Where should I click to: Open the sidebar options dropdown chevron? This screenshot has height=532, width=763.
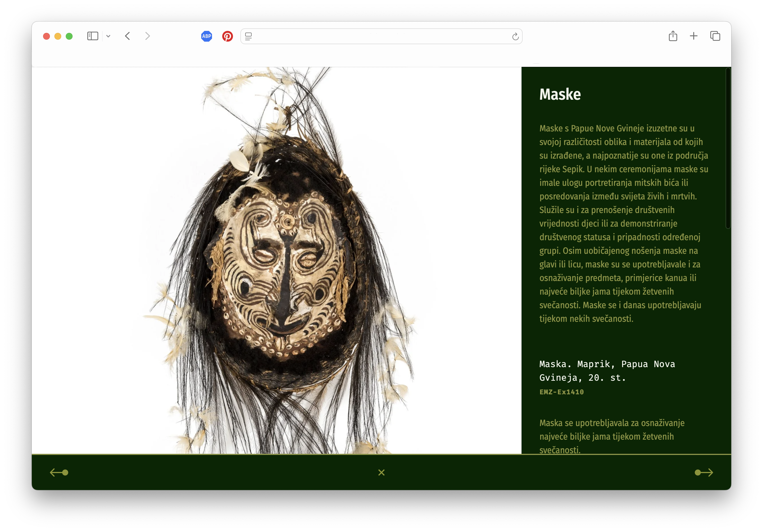[x=108, y=36]
